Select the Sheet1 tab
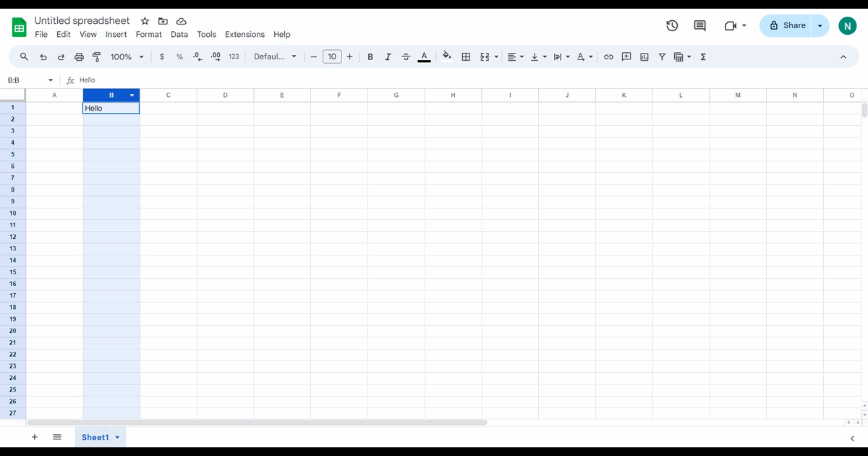The height and width of the screenshot is (456, 868). click(101, 437)
